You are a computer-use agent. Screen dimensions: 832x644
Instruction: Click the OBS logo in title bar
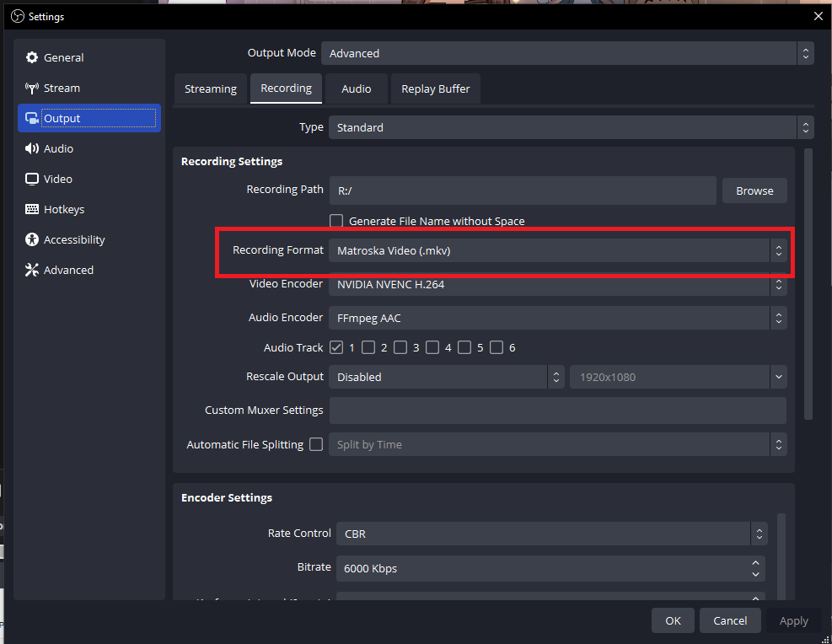point(18,17)
